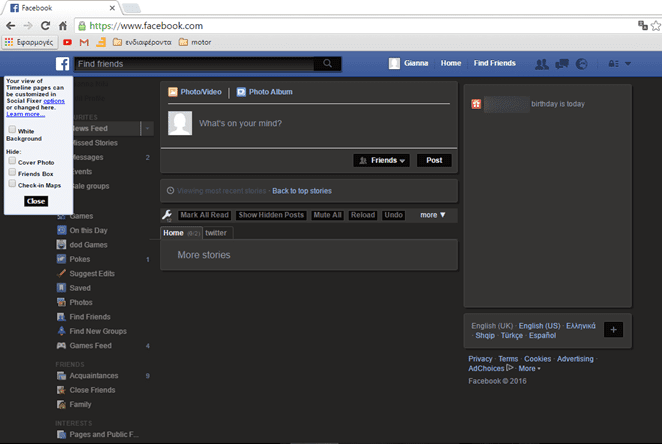
Task: Expand footer More links dropdown
Action: point(529,368)
